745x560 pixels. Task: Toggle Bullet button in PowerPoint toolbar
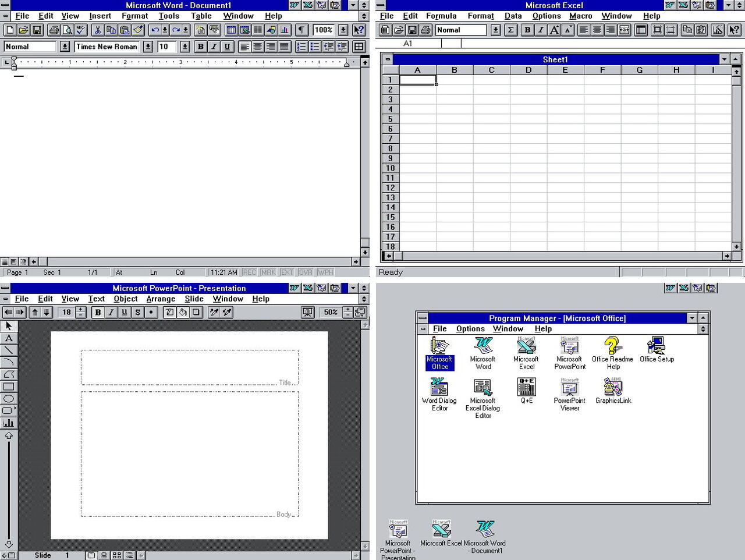coord(151,313)
